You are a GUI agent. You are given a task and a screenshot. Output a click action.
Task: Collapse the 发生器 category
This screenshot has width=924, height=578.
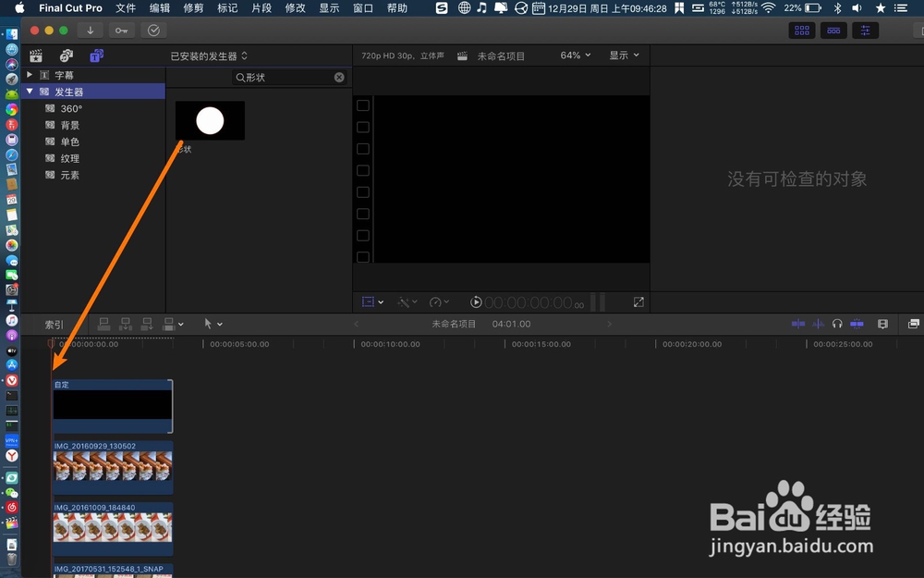coord(29,92)
